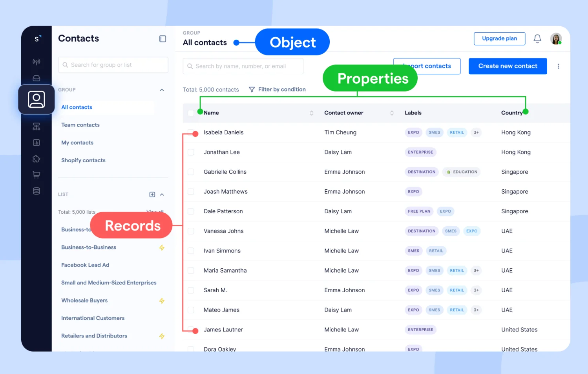Open the Automation flows sidebar icon
The image size is (588, 374).
pos(36,126)
